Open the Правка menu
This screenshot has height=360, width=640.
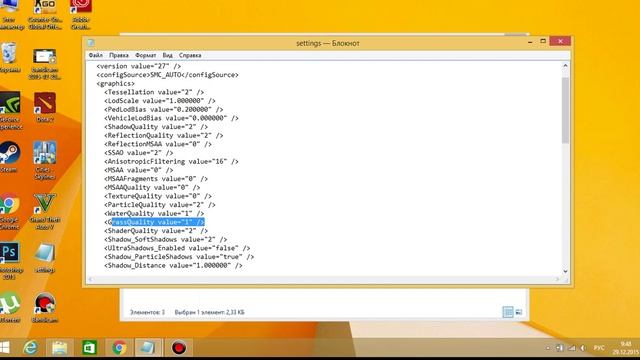click(x=119, y=55)
